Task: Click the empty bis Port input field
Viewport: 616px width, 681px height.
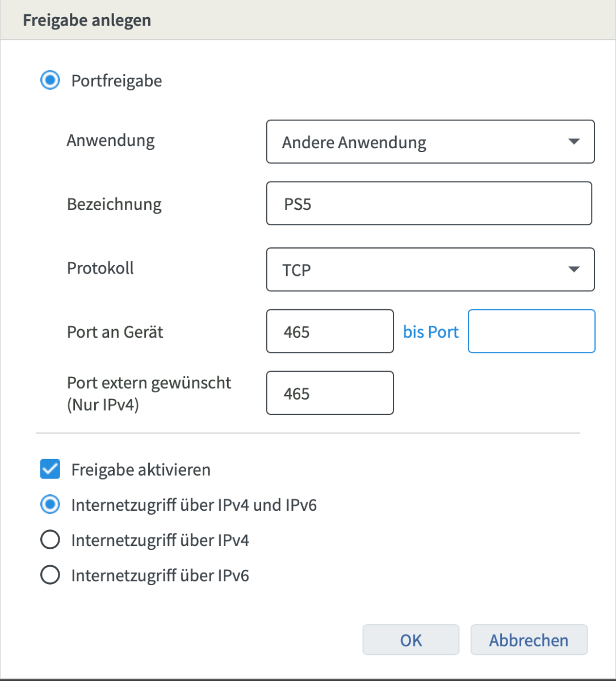Action: pos(531,331)
